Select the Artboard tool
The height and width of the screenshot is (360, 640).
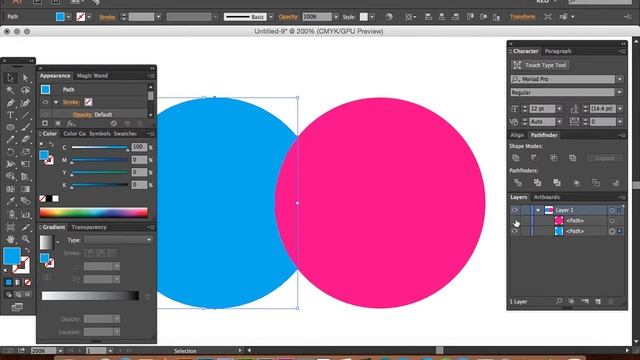10,227
